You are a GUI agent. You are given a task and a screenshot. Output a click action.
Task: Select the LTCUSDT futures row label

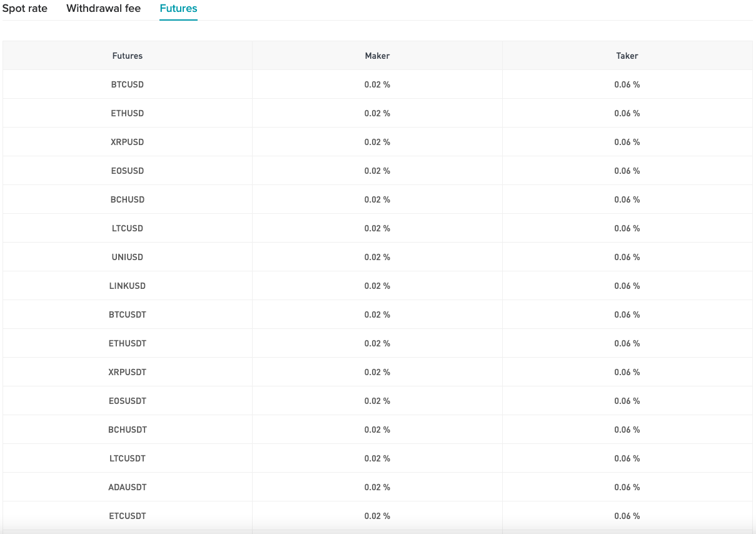point(128,458)
